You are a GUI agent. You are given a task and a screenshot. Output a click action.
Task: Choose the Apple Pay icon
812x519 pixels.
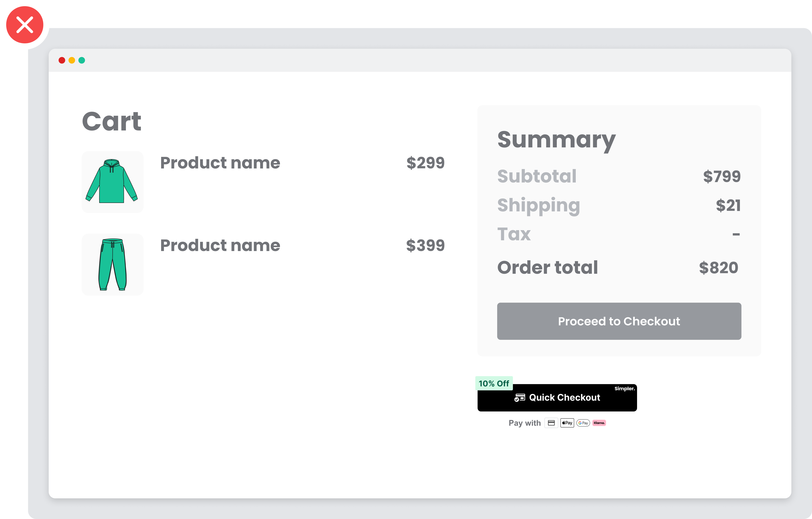567,423
